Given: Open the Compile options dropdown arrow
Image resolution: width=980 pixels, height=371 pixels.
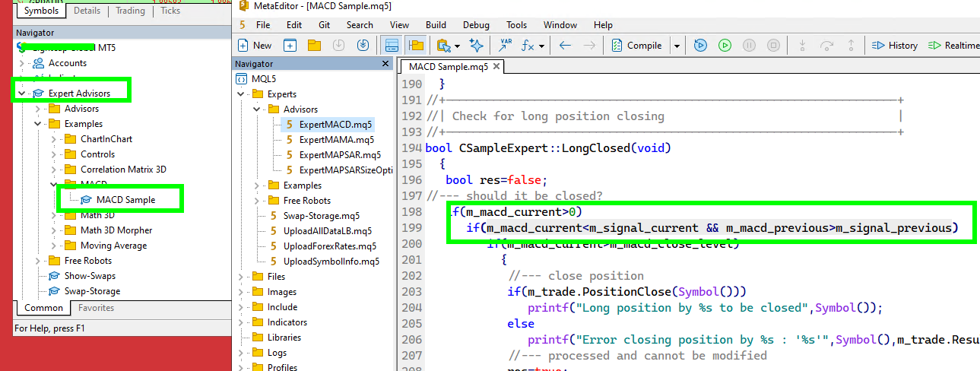Looking at the screenshot, I should pos(677,46).
